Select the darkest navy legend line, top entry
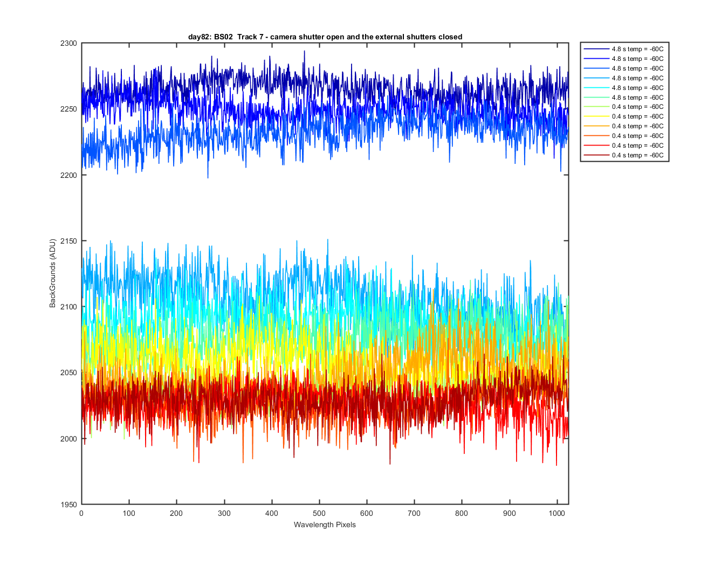The image size is (728, 566). (596, 49)
